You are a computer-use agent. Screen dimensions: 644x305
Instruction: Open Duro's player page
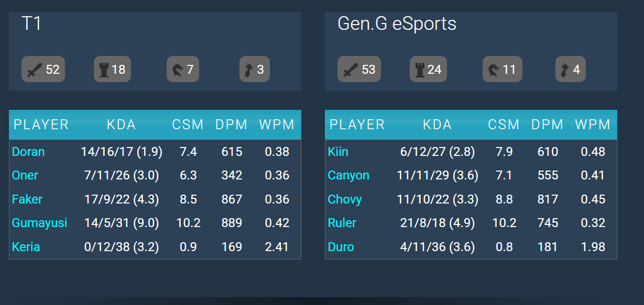click(341, 246)
